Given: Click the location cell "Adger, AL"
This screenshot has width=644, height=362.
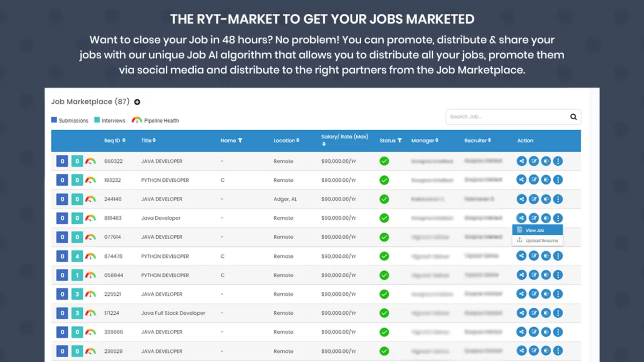Looking at the screenshot, I should pos(285,199).
